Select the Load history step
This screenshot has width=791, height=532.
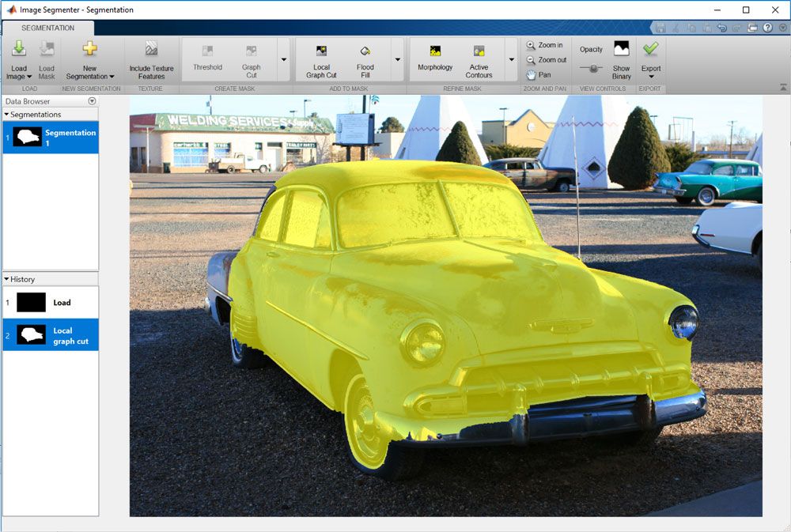point(51,303)
